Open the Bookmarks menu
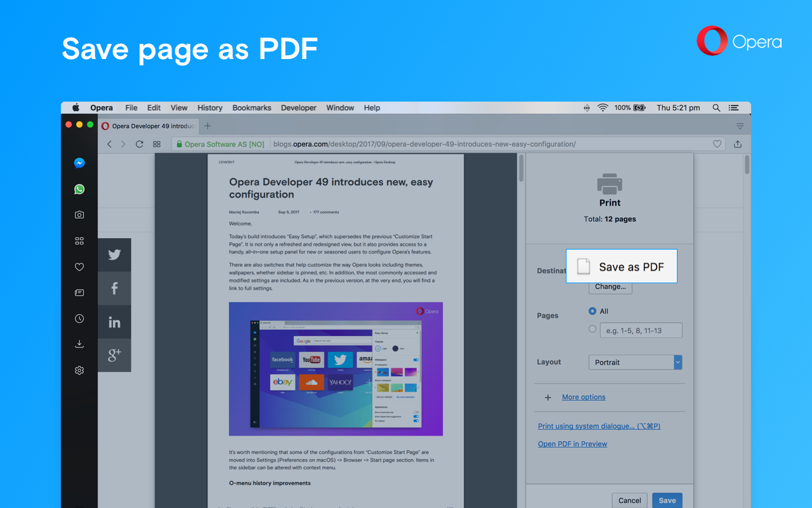This screenshot has width=812, height=508. (x=251, y=108)
